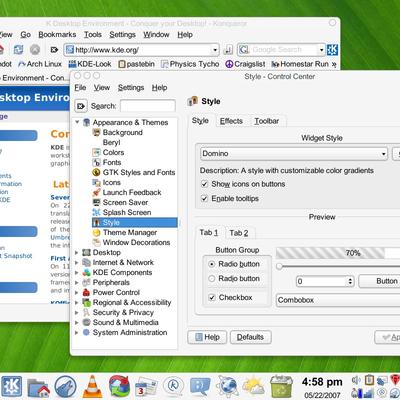
Task: Select the Fonts item icon
Action: click(96, 162)
